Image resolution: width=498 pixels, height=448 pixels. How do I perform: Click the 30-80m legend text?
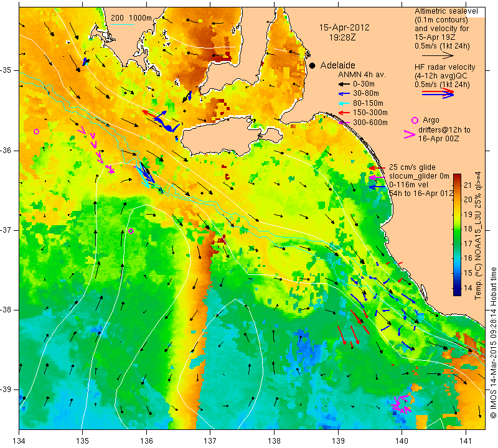coord(366,93)
